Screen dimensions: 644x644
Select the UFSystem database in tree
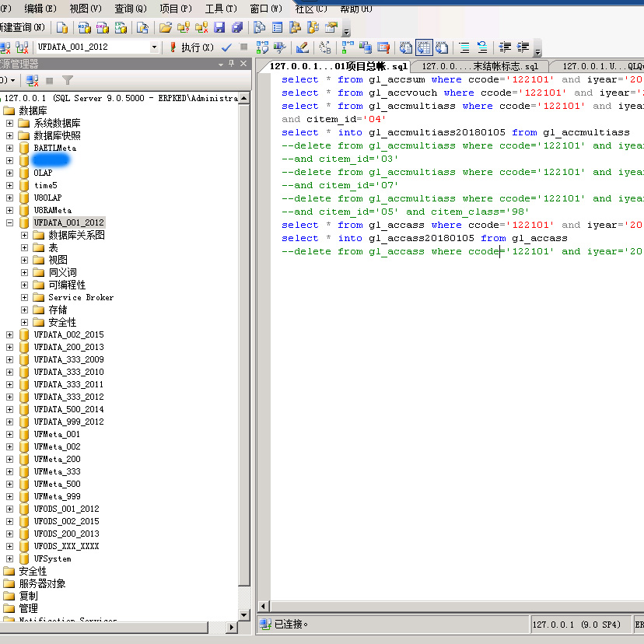pos(52,558)
